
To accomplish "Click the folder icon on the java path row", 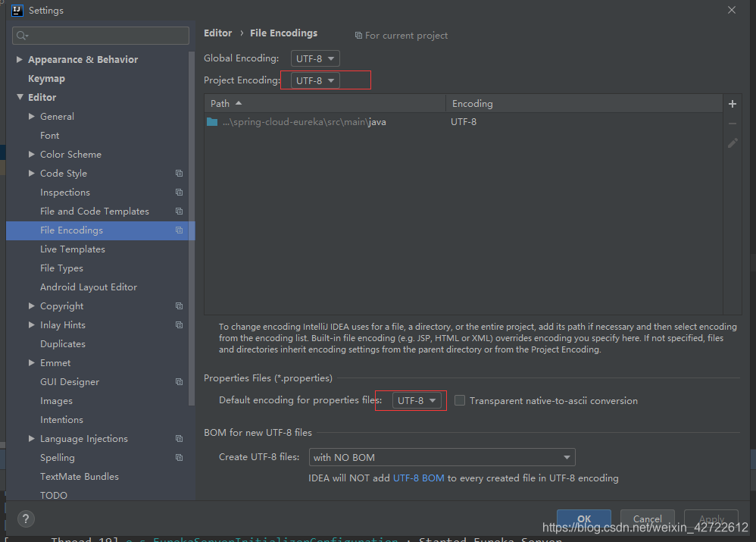I will click(212, 121).
